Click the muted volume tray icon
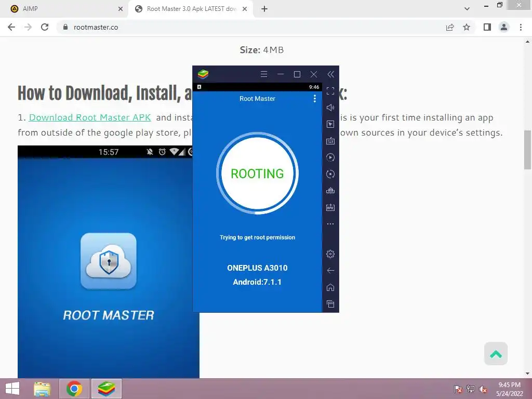 (x=483, y=389)
